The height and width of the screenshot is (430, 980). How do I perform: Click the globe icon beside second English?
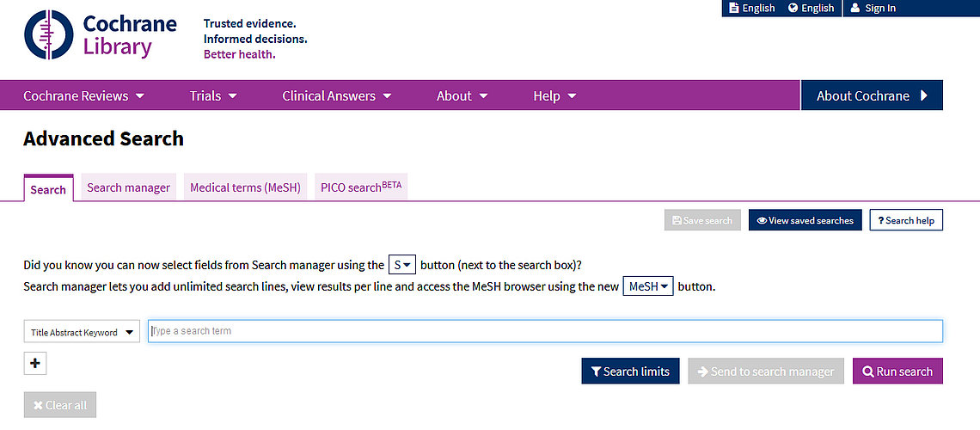[793, 8]
